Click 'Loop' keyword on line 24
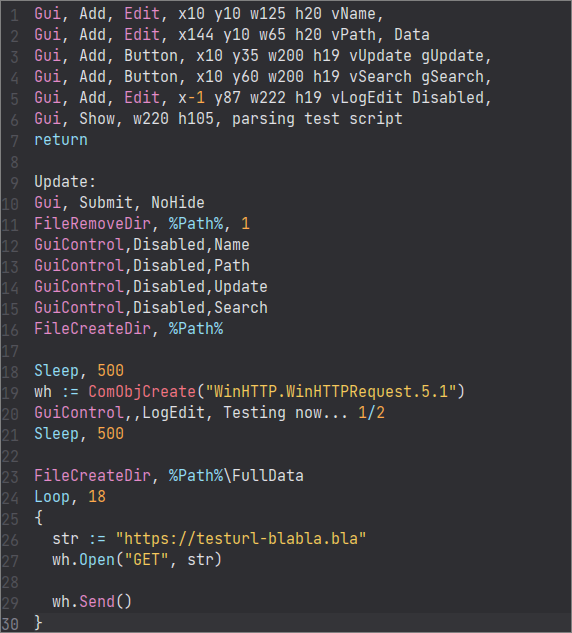572x633 pixels. coord(52,497)
